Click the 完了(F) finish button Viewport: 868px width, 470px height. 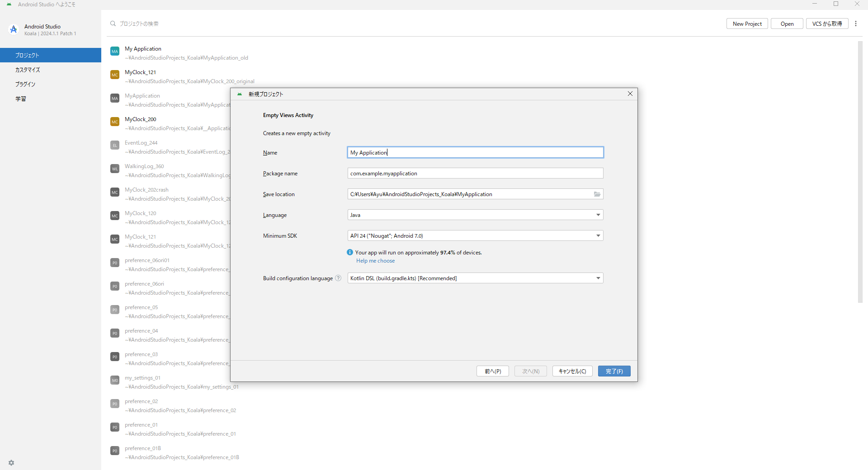(614, 371)
